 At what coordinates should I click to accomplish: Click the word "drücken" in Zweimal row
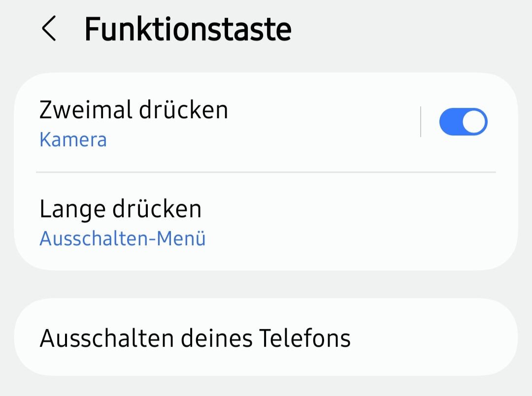point(183,109)
